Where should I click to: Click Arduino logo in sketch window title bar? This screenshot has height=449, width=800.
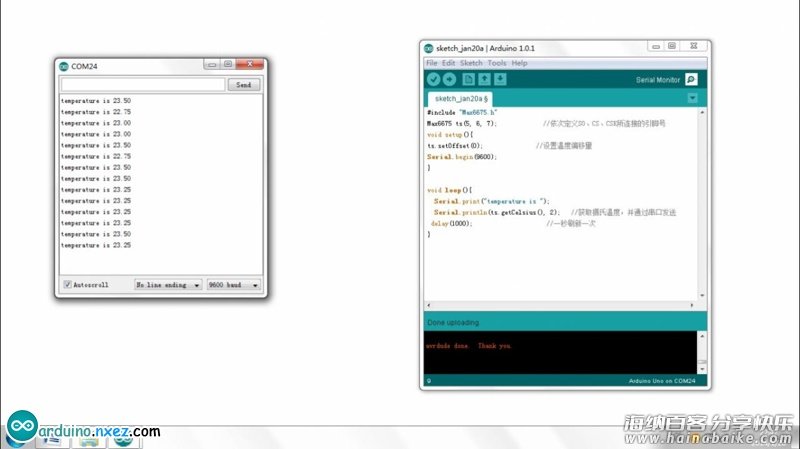[x=429, y=48]
